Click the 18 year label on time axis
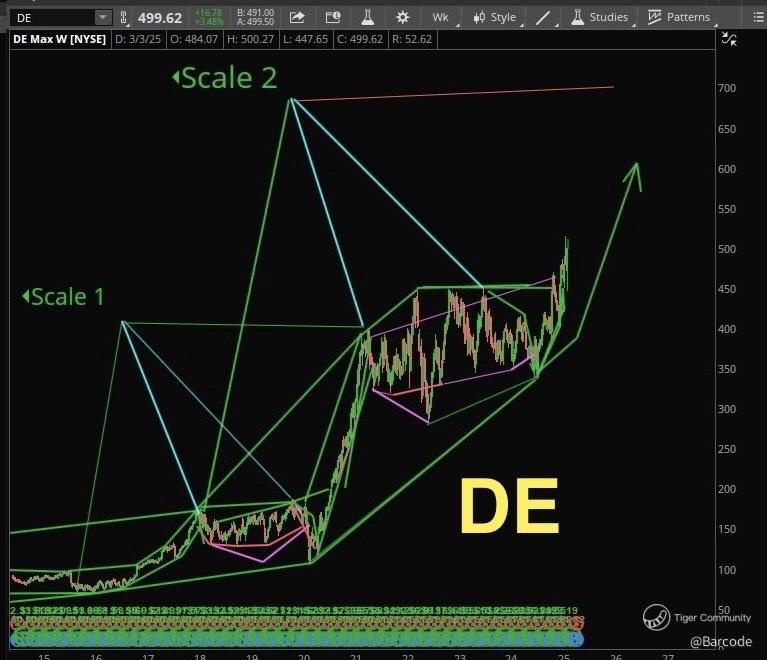The height and width of the screenshot is (660, 767). (200, 656)
